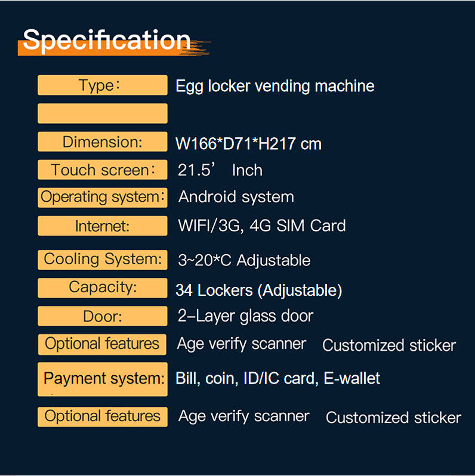Click the 21.5 Inch screen size text
This screenshot has height=476, width=475.
[220, 170]
